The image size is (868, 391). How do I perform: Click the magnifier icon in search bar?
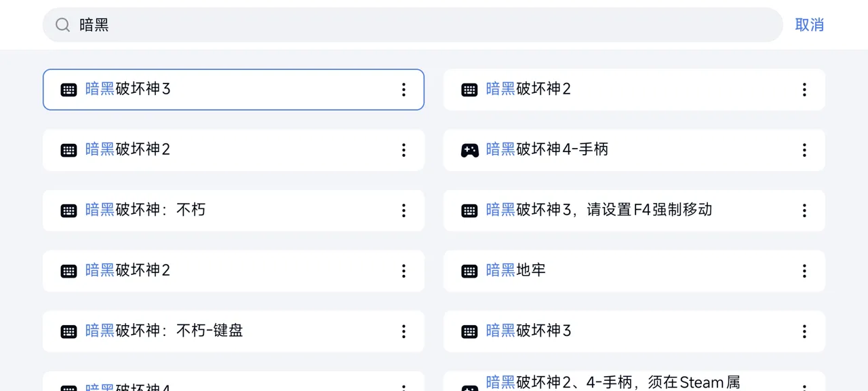click(x=62, y=25)
